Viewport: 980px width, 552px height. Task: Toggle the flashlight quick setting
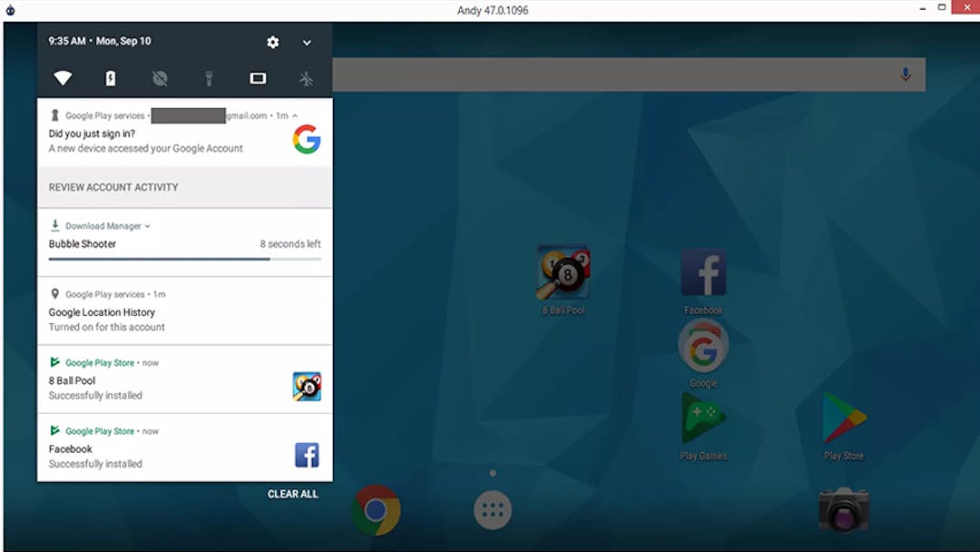tap(209, 78)
